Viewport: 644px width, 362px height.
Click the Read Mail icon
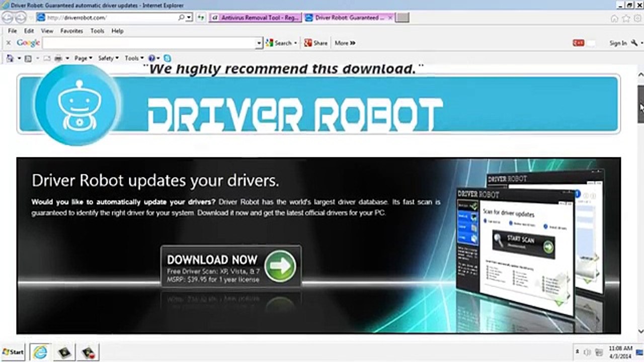pos(47,58)
